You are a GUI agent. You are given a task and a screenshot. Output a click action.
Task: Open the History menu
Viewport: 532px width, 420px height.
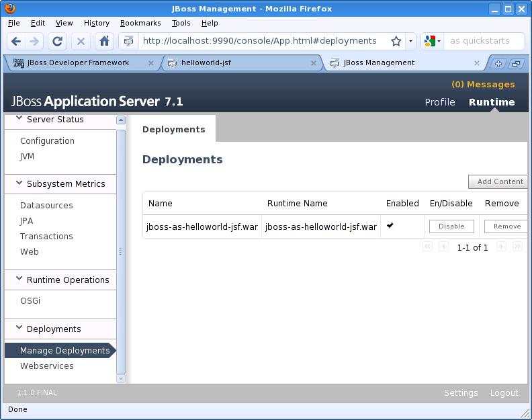click(97, 23)
